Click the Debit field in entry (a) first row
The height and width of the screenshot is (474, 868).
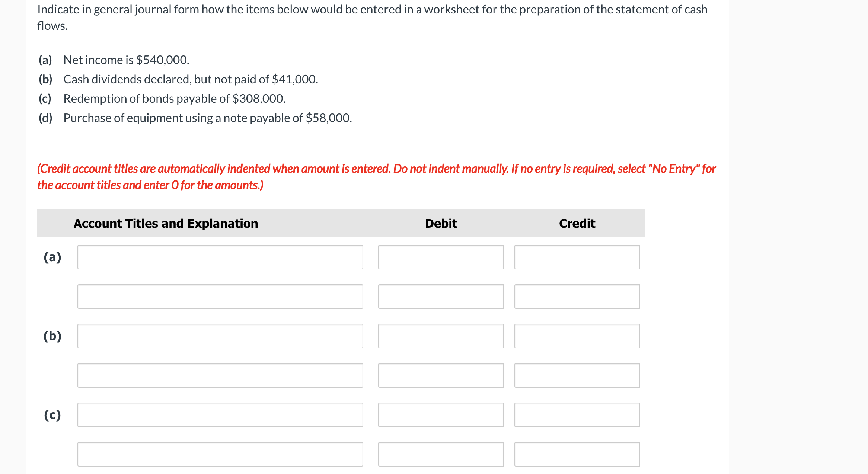pyautogui.click(x=441, y=257)
